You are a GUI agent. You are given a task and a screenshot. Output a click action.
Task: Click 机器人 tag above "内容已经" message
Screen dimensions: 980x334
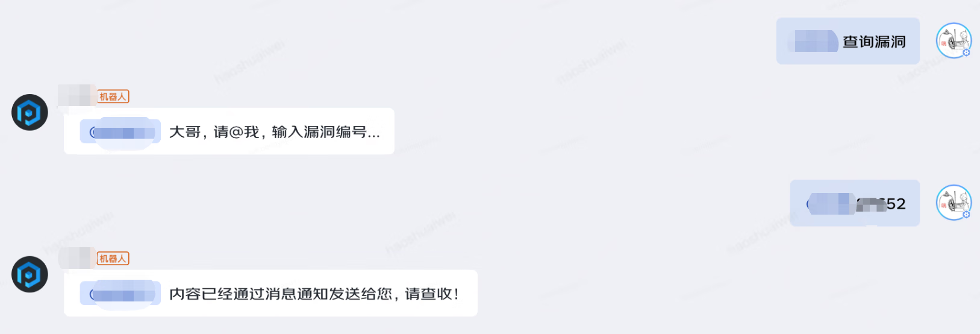[x=113, y=259]
